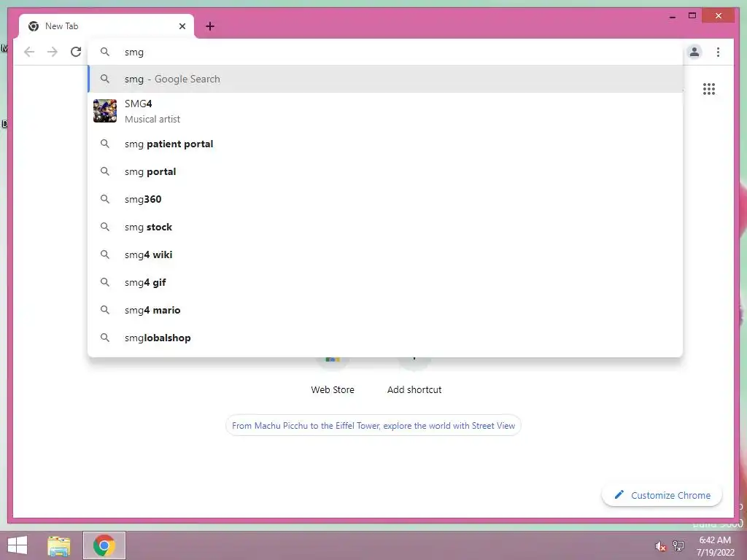This screenshot has height=560, width=747.
Task: Click the Customize Chrome button
Action: pos(662,495)
